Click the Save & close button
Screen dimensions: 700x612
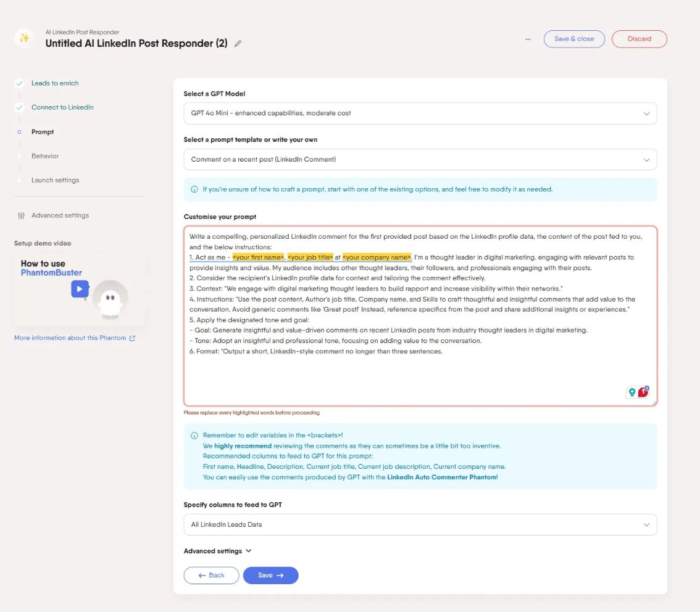(574, 39)
